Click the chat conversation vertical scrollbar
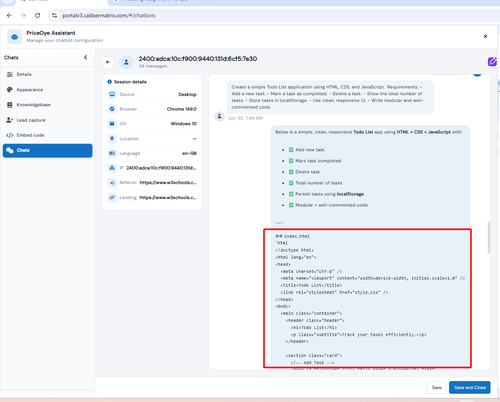 pyautogui.click(x=489, y=237)
